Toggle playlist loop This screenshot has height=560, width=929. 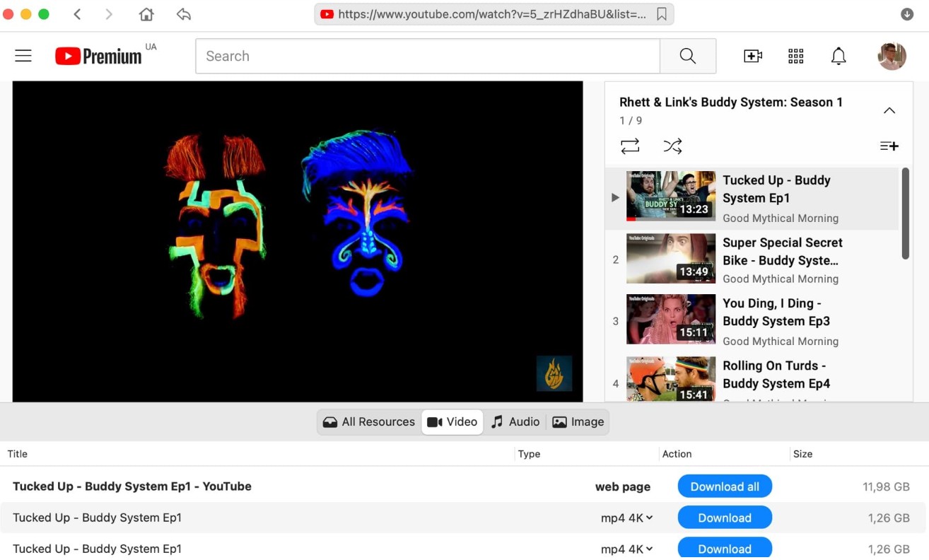pos(630,146)
